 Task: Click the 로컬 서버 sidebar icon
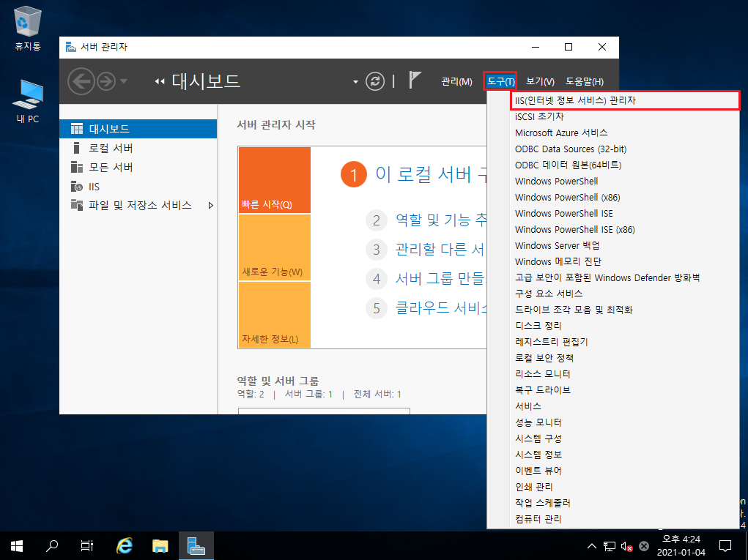[x=76, y=148]
